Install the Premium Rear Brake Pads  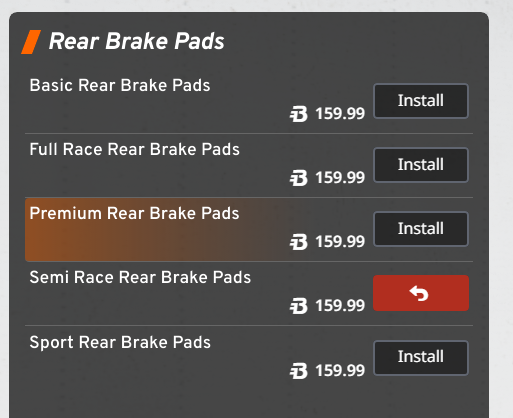coord(421,229)
